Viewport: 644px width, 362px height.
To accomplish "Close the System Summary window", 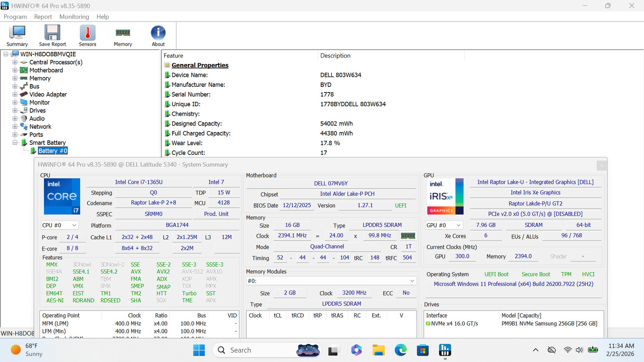I will pyautogui.click(x=601, y=165).
